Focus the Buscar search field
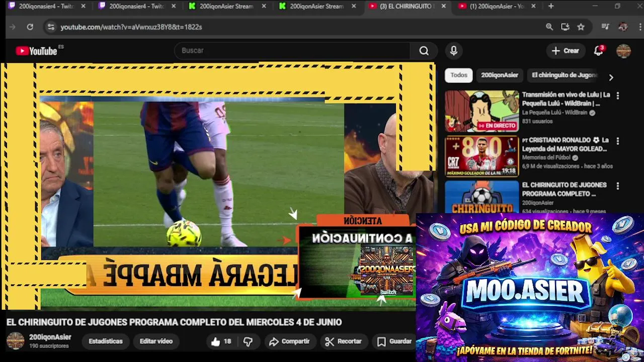The height and width of the screenshot is (362, 644). pos(292,51)
